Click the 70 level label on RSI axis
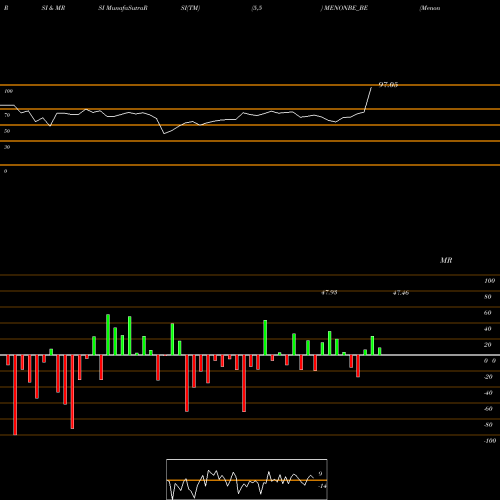 [7, 115]
